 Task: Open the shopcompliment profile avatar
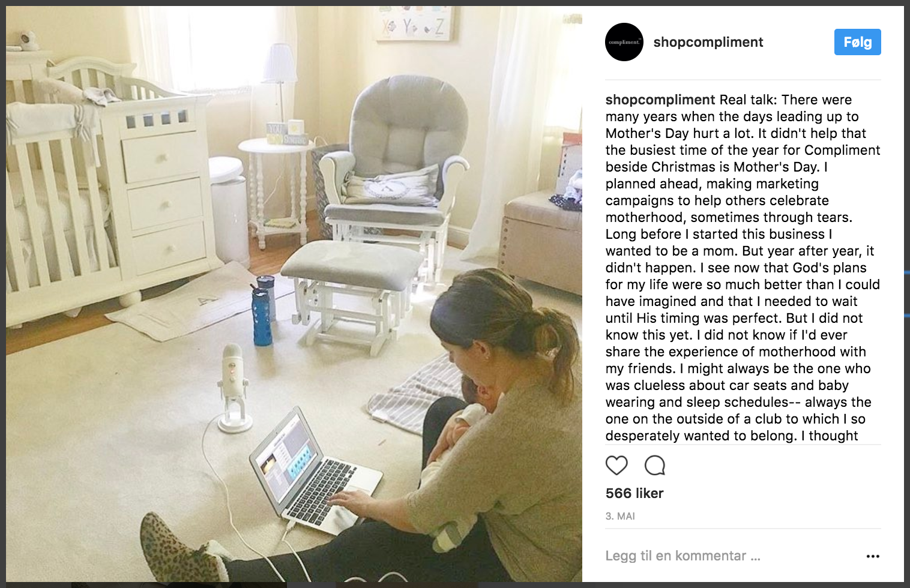pos(624,42)
